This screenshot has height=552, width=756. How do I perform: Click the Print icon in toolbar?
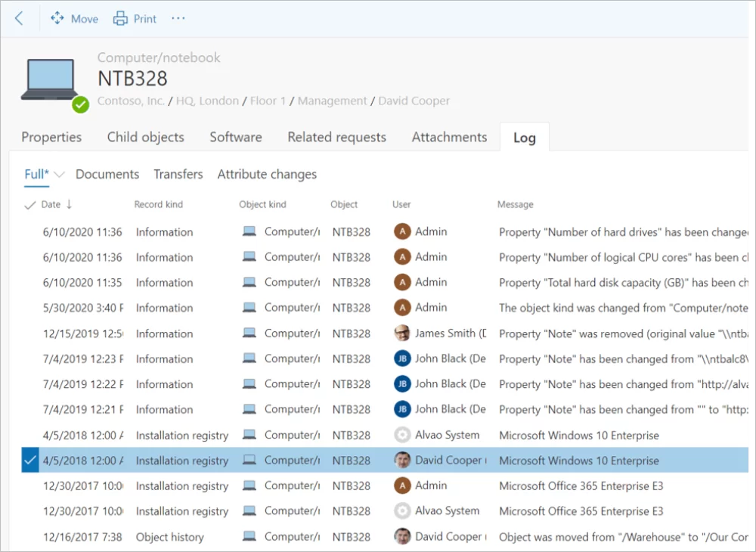coord(120,19)
